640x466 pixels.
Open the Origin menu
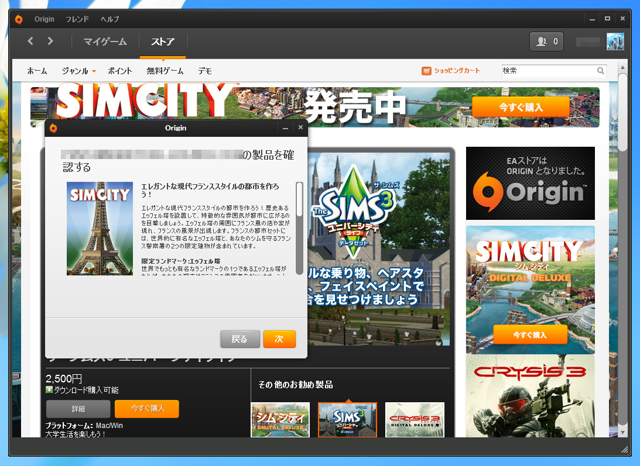coord(44,19)
